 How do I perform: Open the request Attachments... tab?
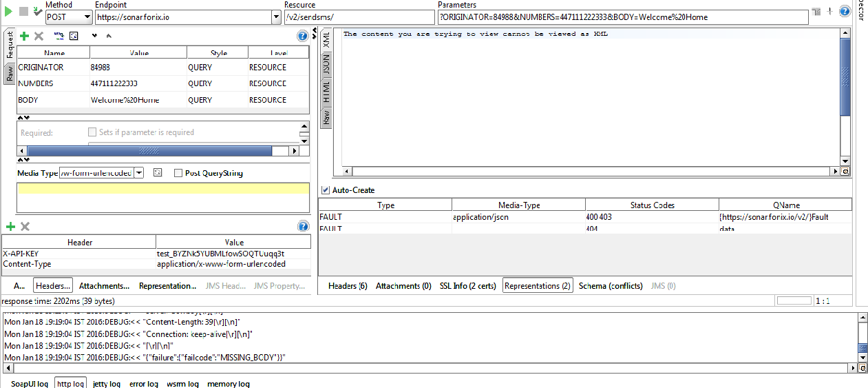(105, 286)
